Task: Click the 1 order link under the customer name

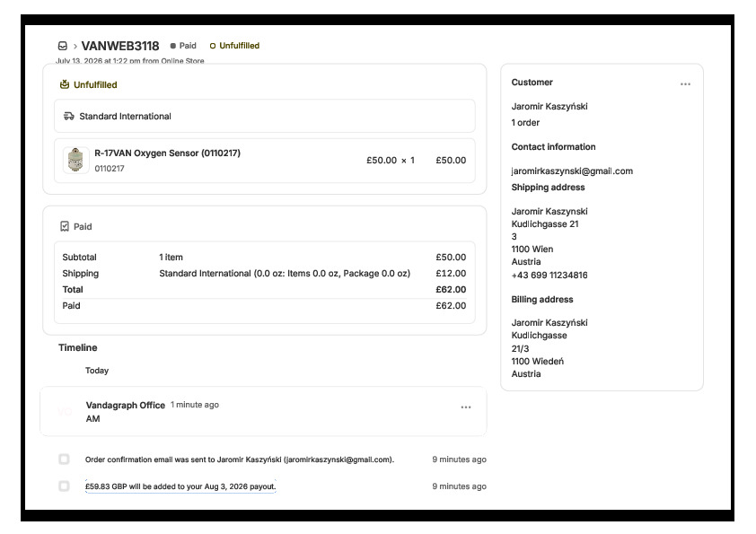Action: tap(525, 123)
